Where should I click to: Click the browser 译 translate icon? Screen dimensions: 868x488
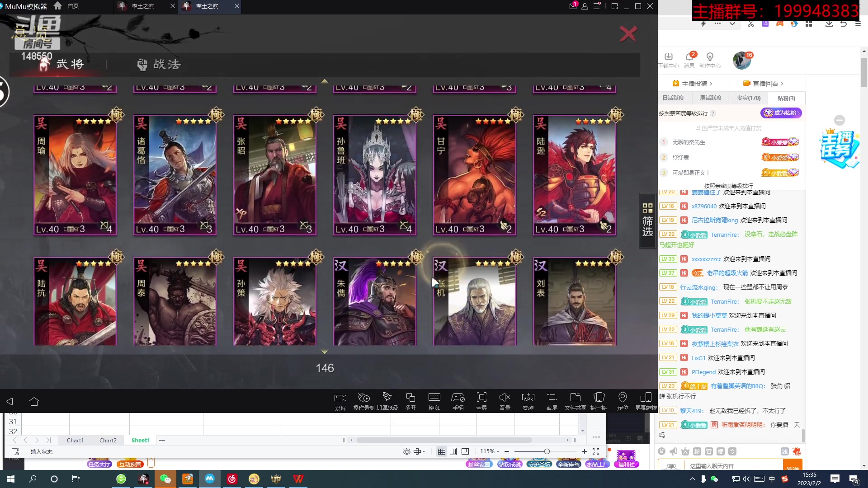(x=765, y=24)
